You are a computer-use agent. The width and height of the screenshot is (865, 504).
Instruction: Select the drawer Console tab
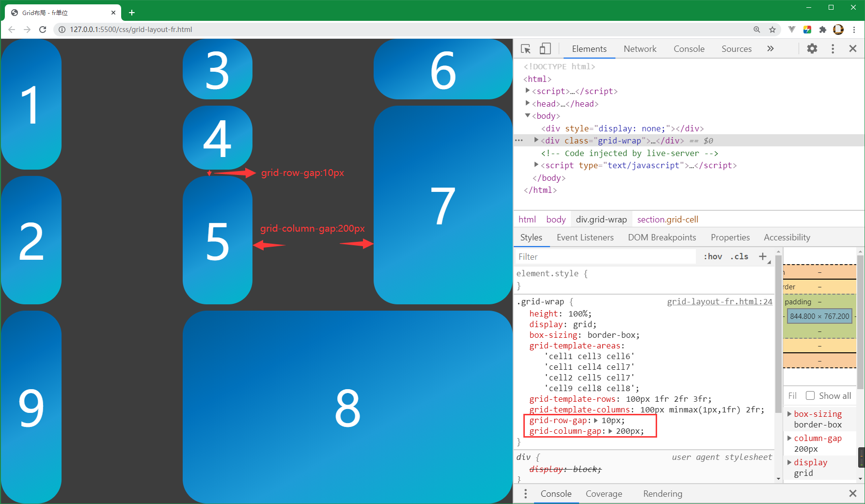point(556,494)
